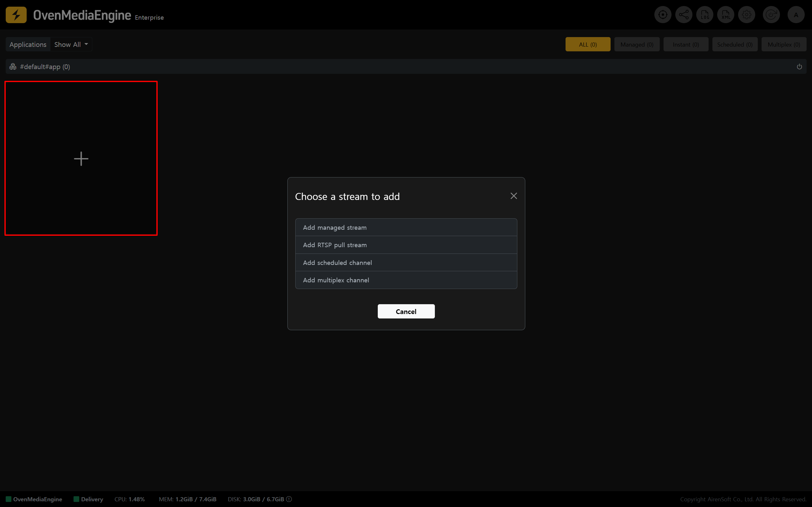This screenshot has height=507, width=812.
Task: Click the restart power icon in header
Action: 771,15
